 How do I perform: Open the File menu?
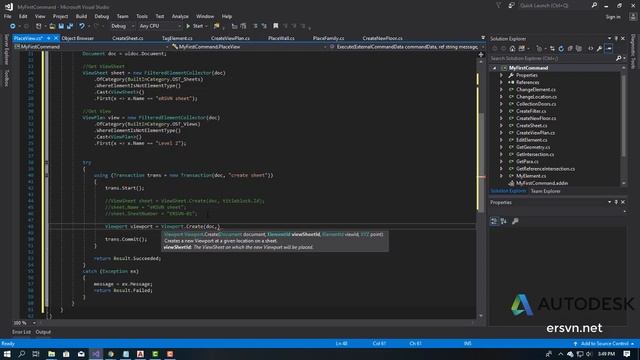(x=7, y=16)
